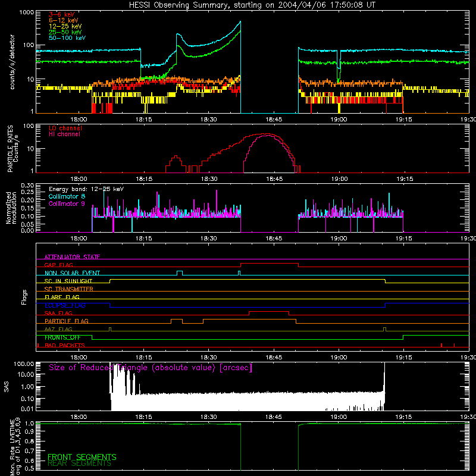Click the HI channel legend entry
476x476 pixels.
click(x=64, y=134)
